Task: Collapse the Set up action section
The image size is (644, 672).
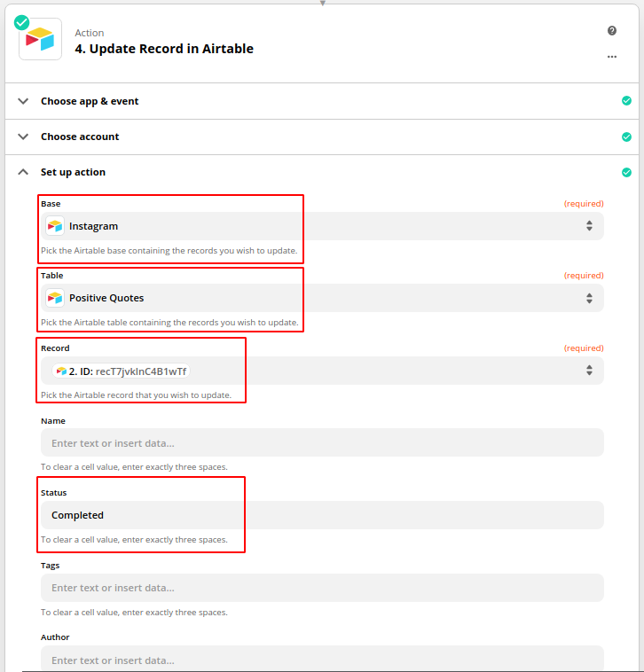Action: click(23, 172)
